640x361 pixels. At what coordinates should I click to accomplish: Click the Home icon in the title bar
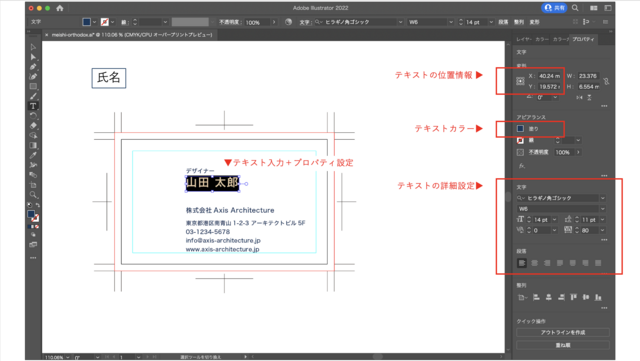tap(60, 8)
